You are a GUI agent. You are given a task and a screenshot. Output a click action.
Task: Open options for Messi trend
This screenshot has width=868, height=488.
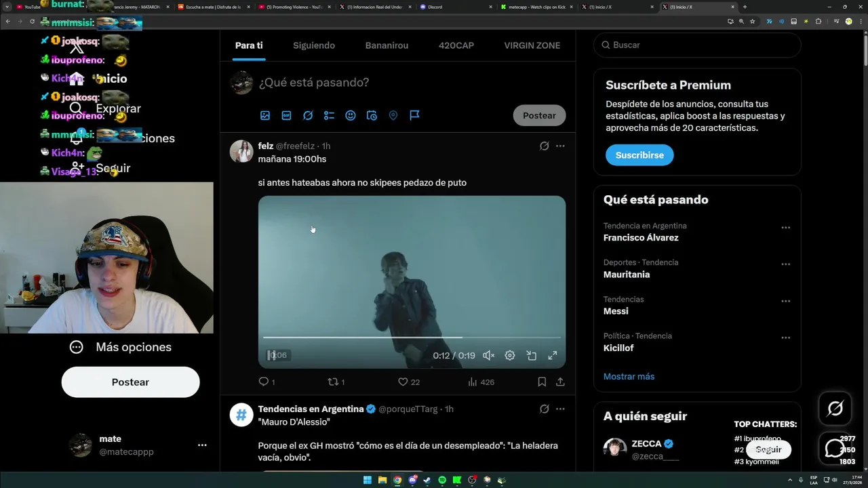coord(785,301)
